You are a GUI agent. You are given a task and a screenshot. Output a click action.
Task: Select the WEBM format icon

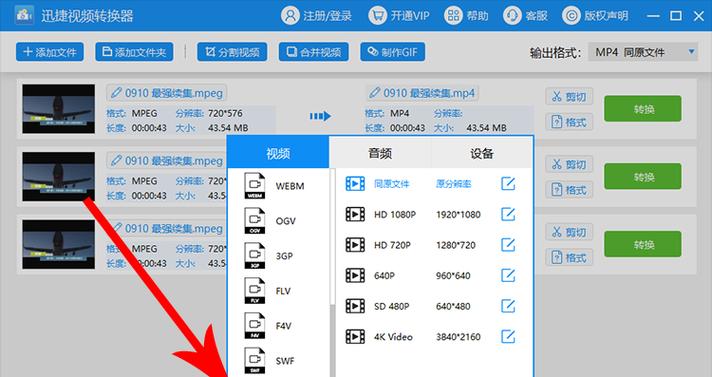[255, 186]
